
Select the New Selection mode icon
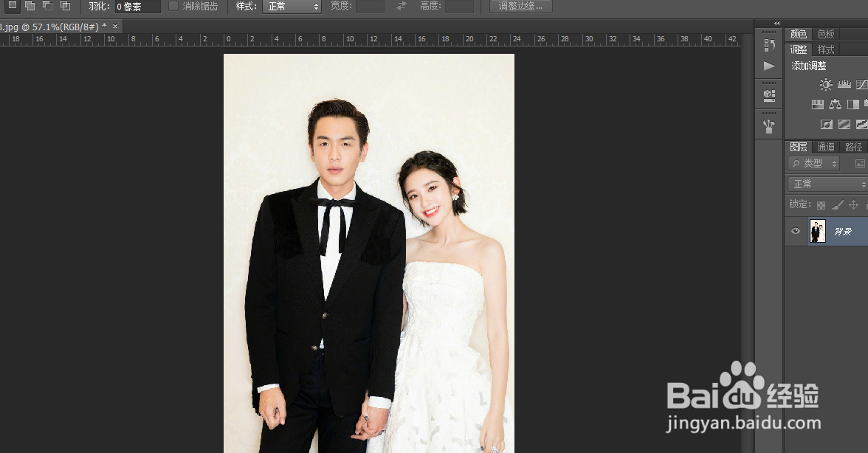[x=12, y=5]
